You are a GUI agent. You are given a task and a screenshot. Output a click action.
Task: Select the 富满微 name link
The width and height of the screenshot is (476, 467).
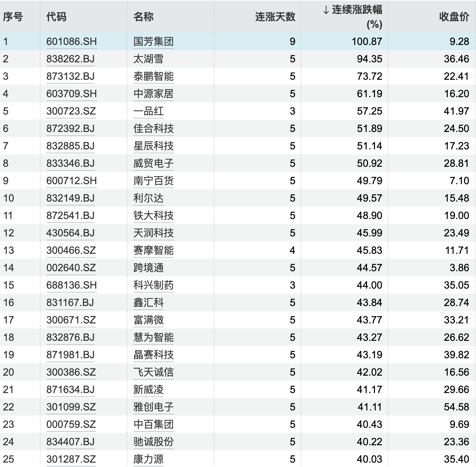click(x=148, y=320)
